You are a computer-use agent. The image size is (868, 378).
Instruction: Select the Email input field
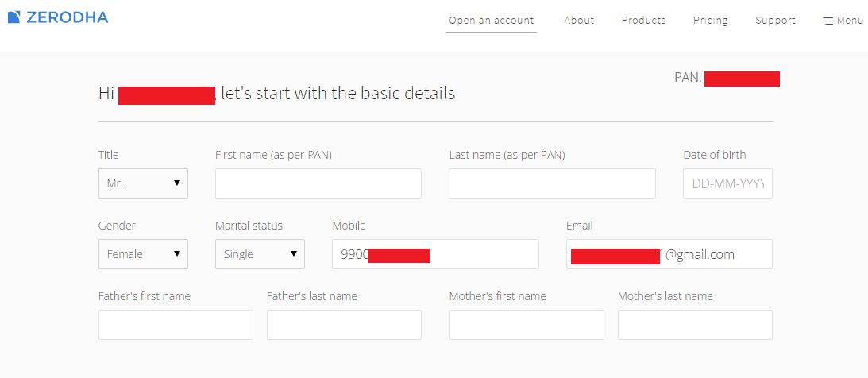tap(669, 254)
